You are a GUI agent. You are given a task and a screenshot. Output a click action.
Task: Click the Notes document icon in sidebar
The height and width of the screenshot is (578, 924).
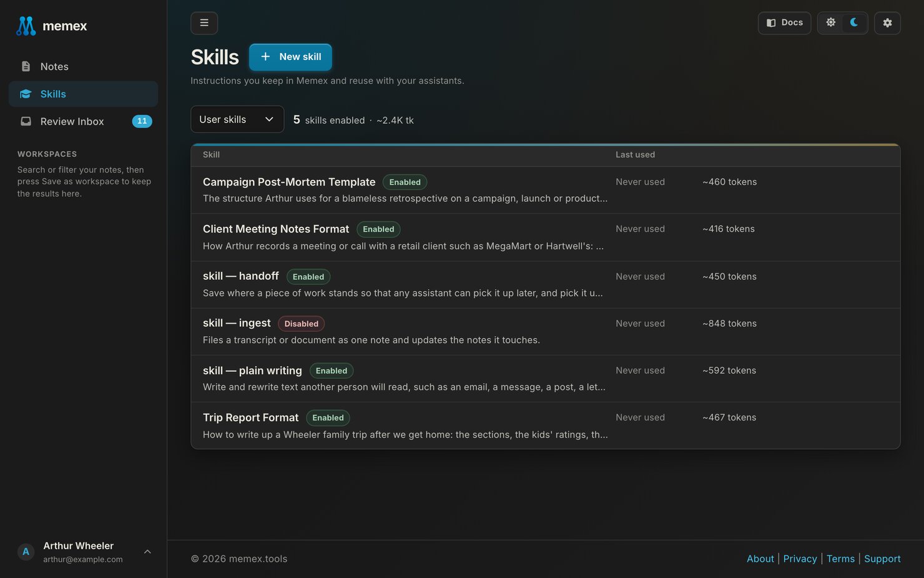pyautogui.click(x=26, y=66)
